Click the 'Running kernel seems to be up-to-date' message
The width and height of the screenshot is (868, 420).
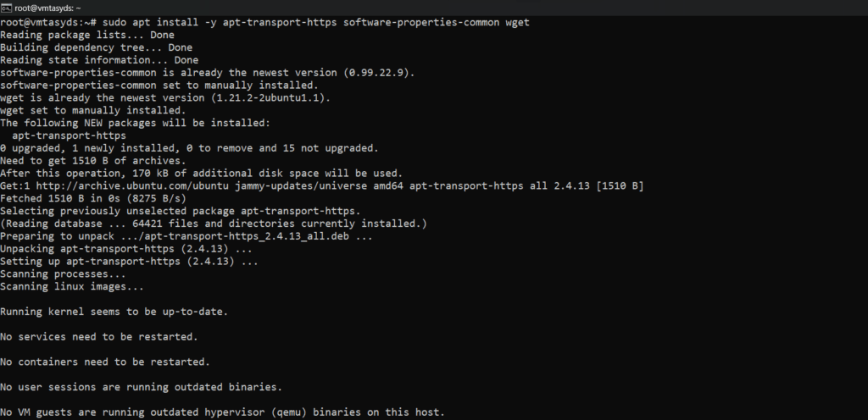point(114,312)
